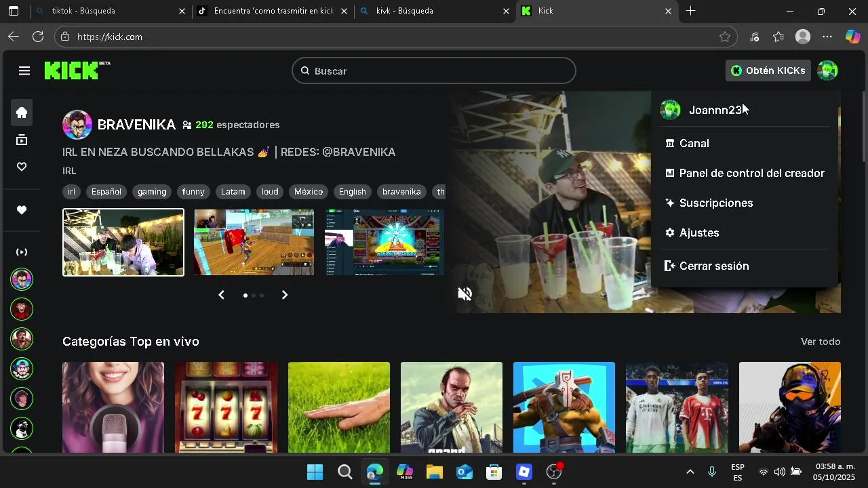Click the Joannn23 avatar in dropdown menu
Image resolution: width=868 pixels, height=488 pixels.
(x=670, y=110)
